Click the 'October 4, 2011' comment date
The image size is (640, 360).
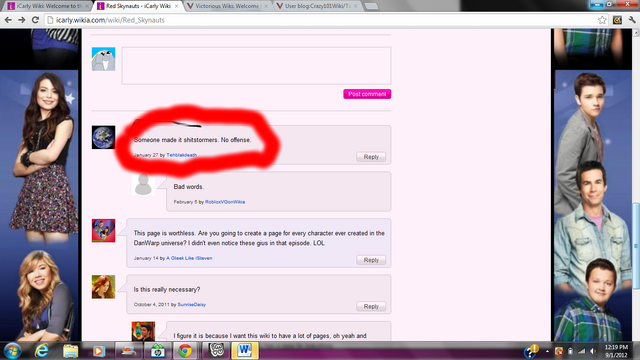pos(151,304)
